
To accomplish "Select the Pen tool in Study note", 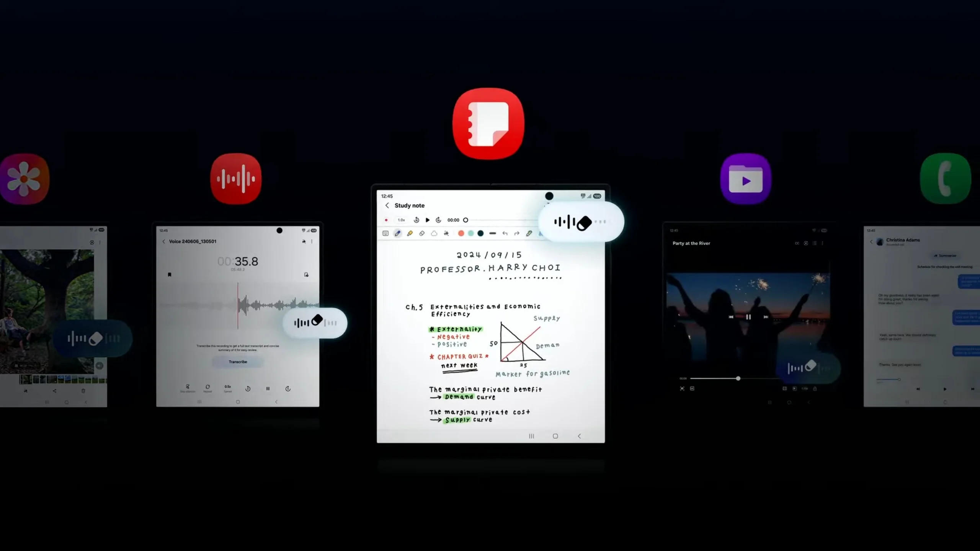I will point(397,233).
